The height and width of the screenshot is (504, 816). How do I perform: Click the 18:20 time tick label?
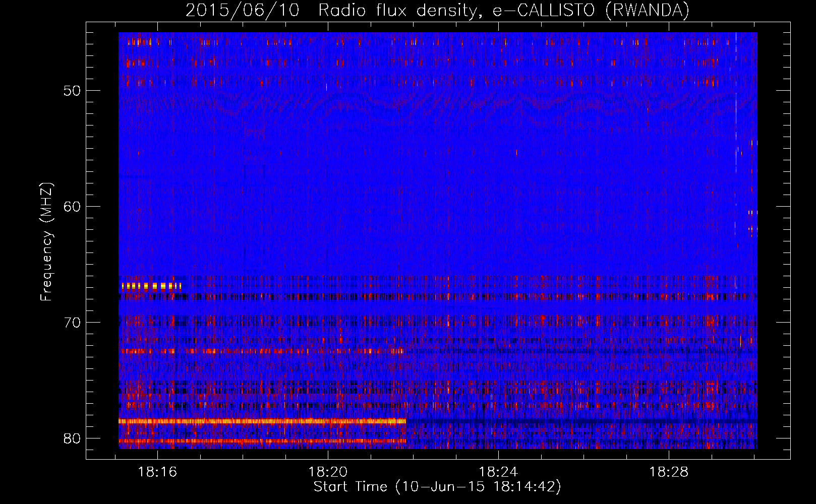tap(328, 472)
